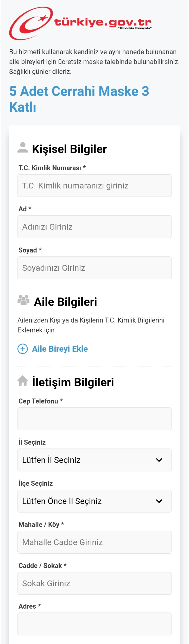The height and width of the screenshot is (644, 189).
Task: Click the Aile Bireyi Ekle link
Action: tap(60, 349)
